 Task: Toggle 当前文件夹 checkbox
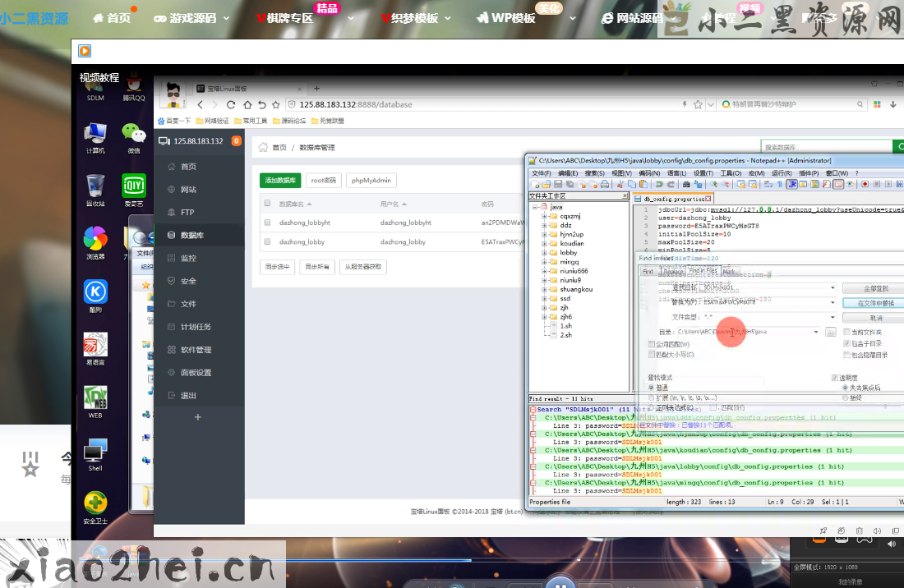click(x=847, y=332)
